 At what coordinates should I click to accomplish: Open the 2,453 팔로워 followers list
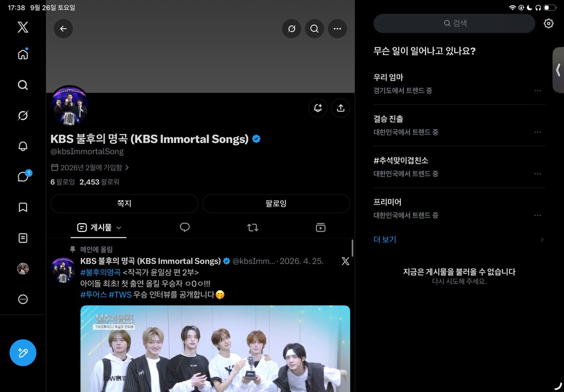point(100,182)
